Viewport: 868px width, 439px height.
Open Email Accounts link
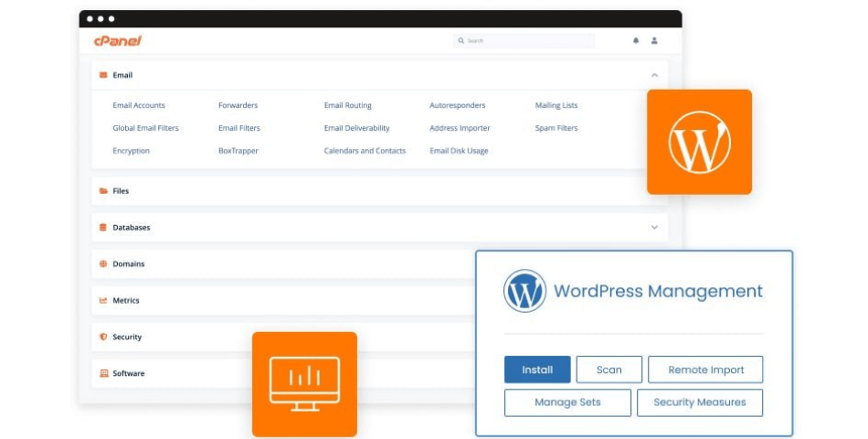(139, 105)
